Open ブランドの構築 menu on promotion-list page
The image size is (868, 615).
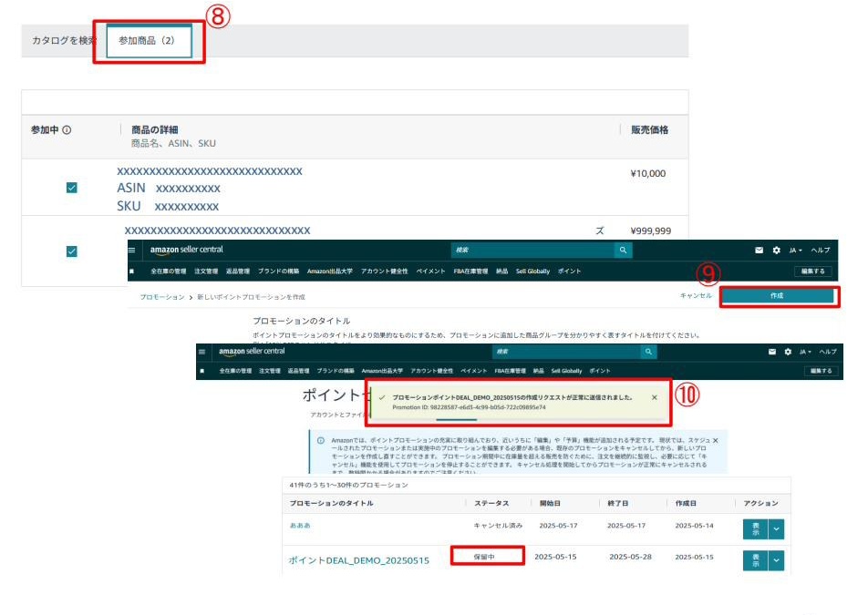pos(336,371)
